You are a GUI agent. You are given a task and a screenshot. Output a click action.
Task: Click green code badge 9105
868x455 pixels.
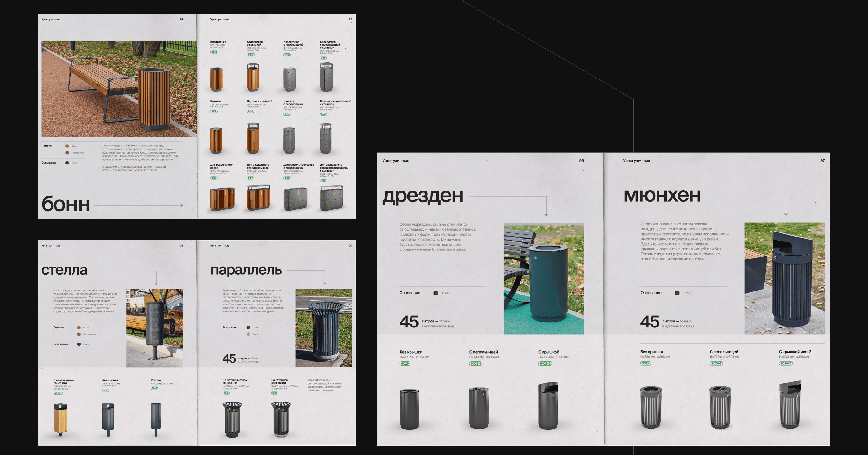click(323, 114)
